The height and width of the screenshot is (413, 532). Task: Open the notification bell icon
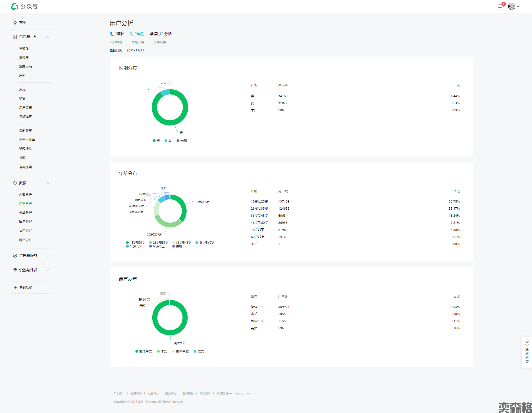tap(500, 6)
